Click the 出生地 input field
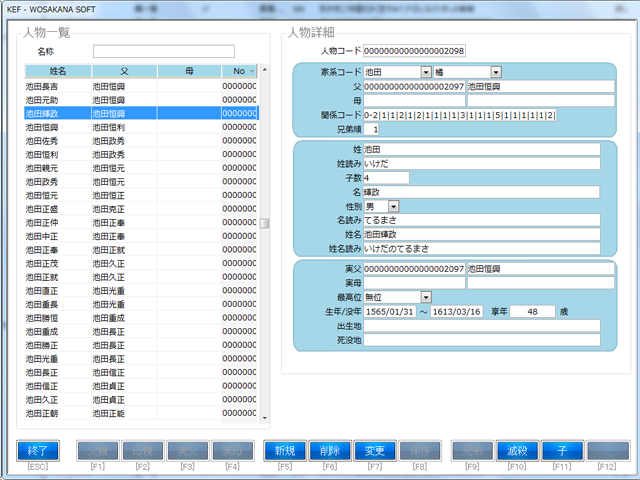 click(x=482, y=326)
